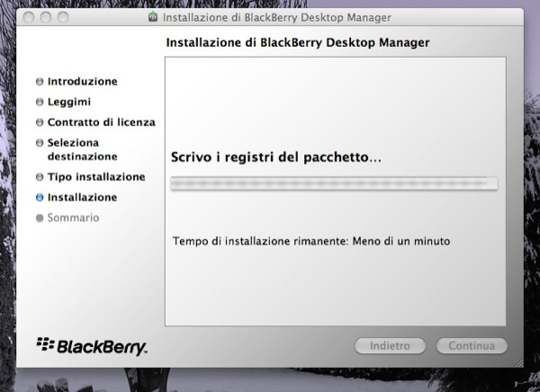
Task: Select the Tipo installazione step label
Action: pos(96,177)
